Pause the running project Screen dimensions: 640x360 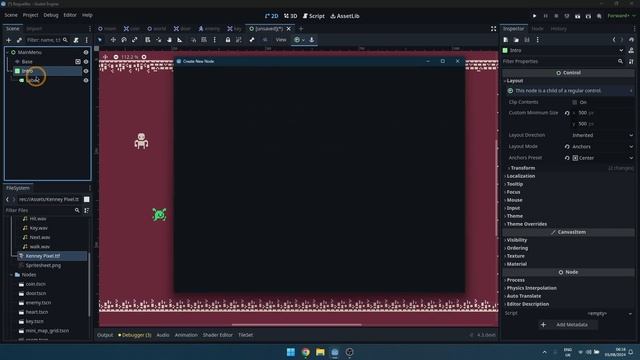click(x=545, y=16)
